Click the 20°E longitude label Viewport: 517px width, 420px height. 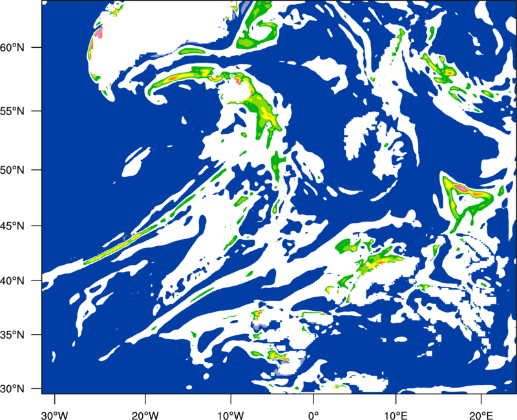pyautogui.click(x=481, y=415)
